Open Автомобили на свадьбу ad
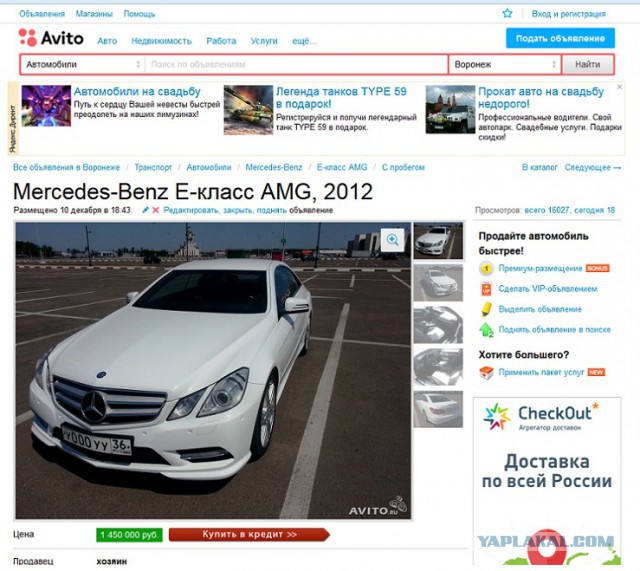640x571 pixels. 137,91
